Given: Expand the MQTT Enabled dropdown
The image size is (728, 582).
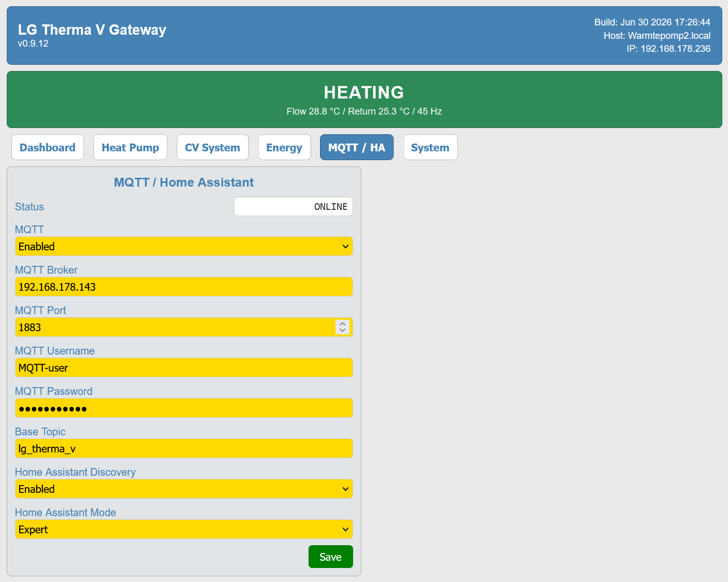Looking at the screenshot, I should tap(184, 246).
